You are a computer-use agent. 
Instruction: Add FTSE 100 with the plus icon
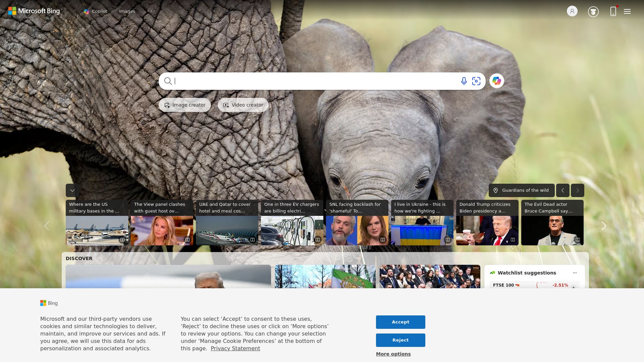click(x=574, y=287)
